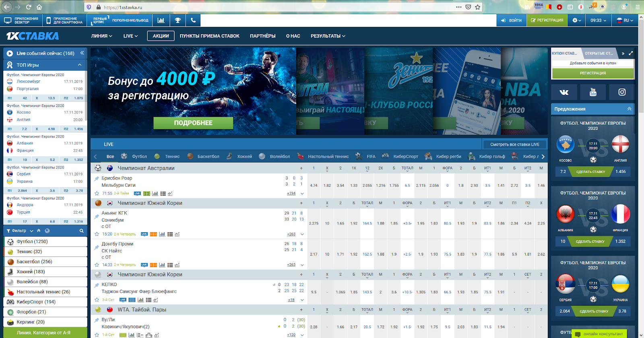Viewport: 644px width, 338px height.
Task: Open the VK social network icon
Action: 564,92
